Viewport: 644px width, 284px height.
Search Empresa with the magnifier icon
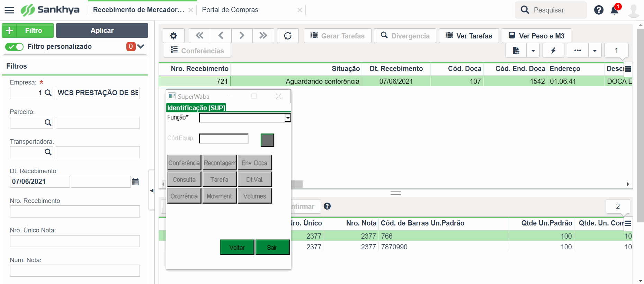coord(48,93)
